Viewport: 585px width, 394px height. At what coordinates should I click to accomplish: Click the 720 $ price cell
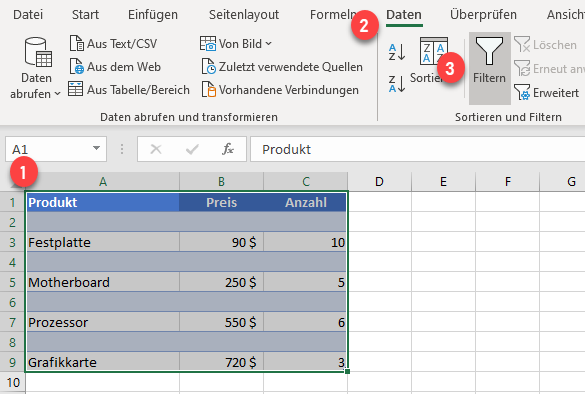point(221,362)
